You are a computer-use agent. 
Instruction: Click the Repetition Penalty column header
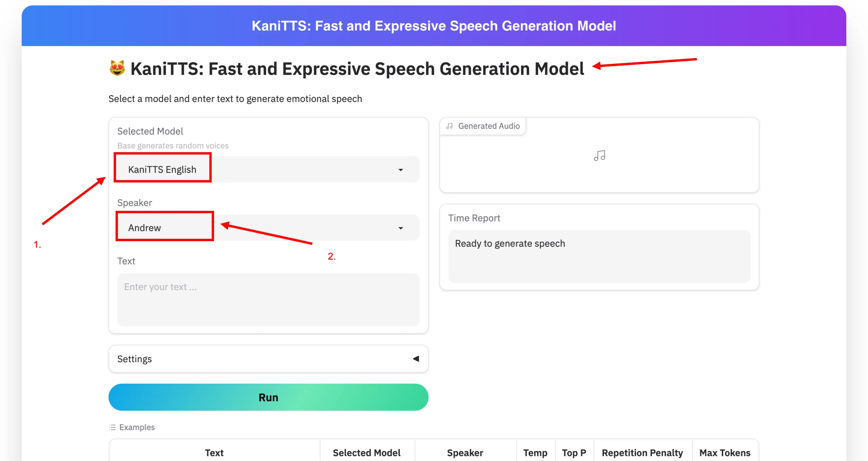[642, 452]
